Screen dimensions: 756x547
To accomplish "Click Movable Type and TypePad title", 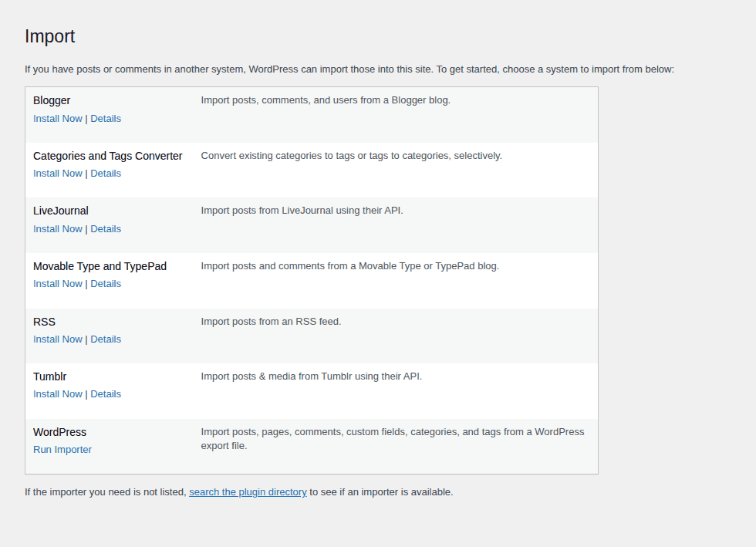I will click(100, 266).
